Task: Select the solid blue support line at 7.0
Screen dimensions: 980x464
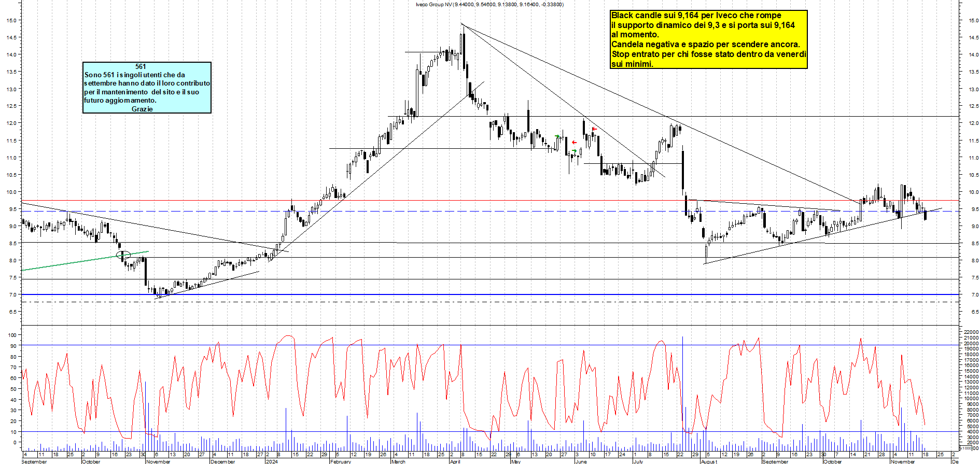Action: pyautogui.click(x=490, y=294)
